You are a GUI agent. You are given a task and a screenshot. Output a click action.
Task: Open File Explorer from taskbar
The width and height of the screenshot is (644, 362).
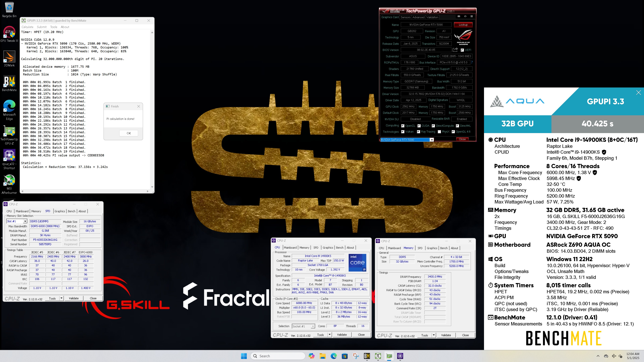point(323,356)
